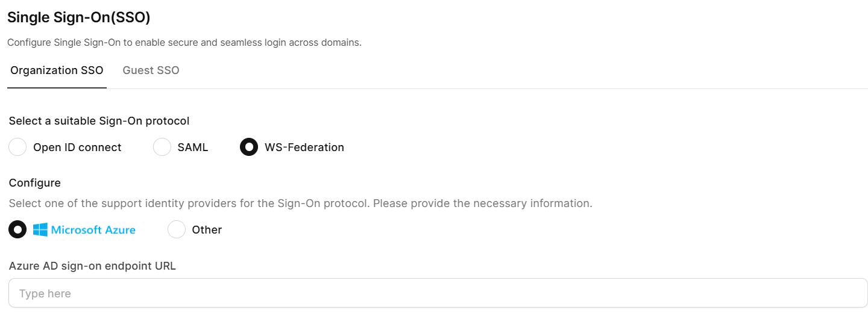This screenshot has width=868, height=319.
Task: Click the identity provider instruction text
Action: 300,203
